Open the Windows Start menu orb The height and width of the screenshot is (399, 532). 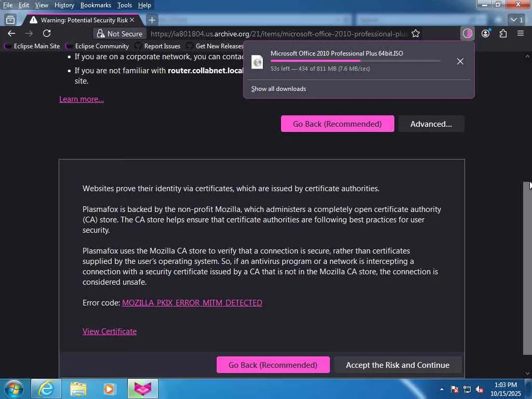coord(14,389)
